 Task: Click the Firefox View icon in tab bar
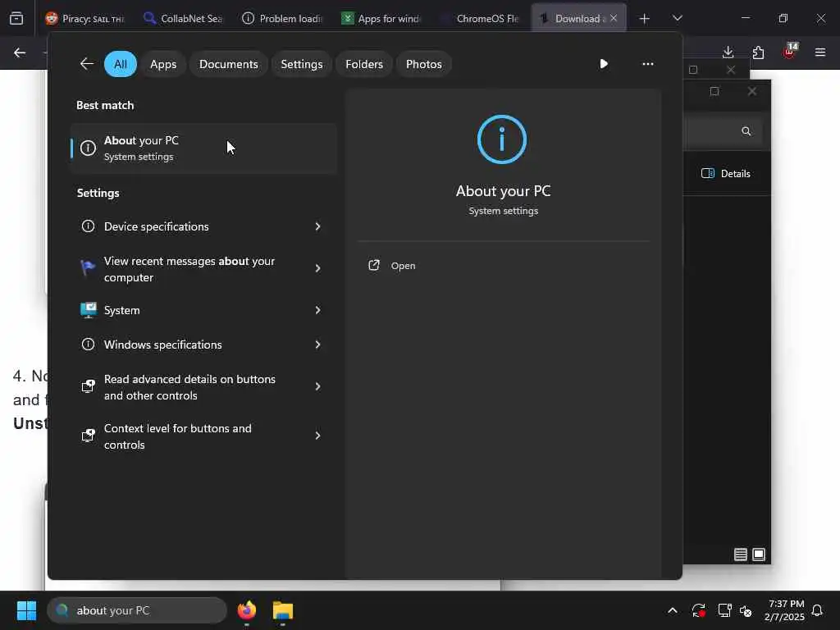tap(16, 18)
